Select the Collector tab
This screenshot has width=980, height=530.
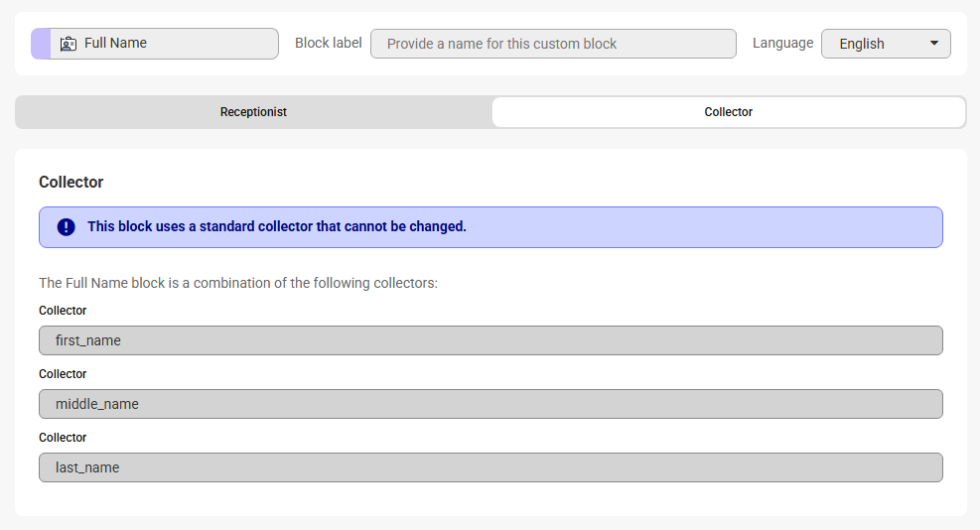click(x=728, y=112)
